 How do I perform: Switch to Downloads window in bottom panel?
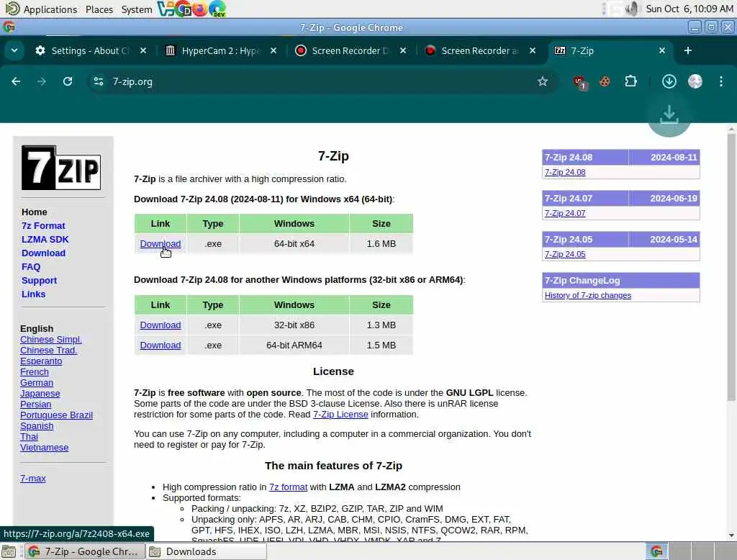click(x=206, y=551)
